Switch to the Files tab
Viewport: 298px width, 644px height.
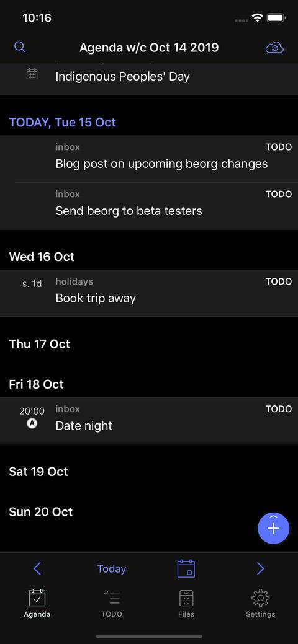(x=186, y=603)
